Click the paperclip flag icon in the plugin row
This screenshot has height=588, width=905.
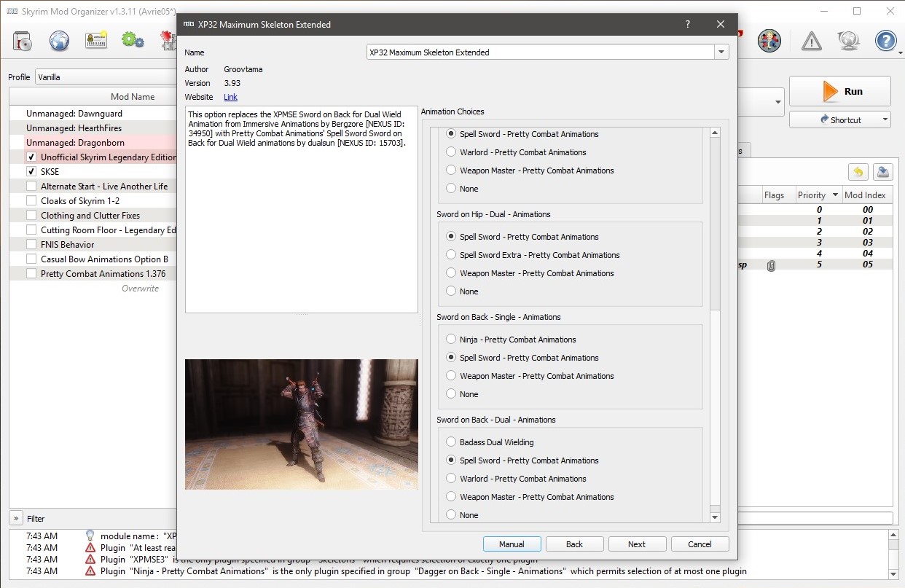coord(771,265)
